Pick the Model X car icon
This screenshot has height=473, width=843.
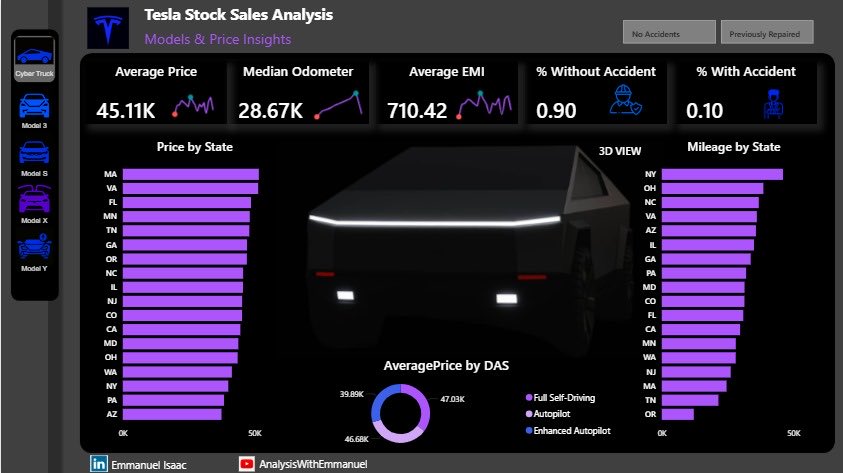click(34, 199)
